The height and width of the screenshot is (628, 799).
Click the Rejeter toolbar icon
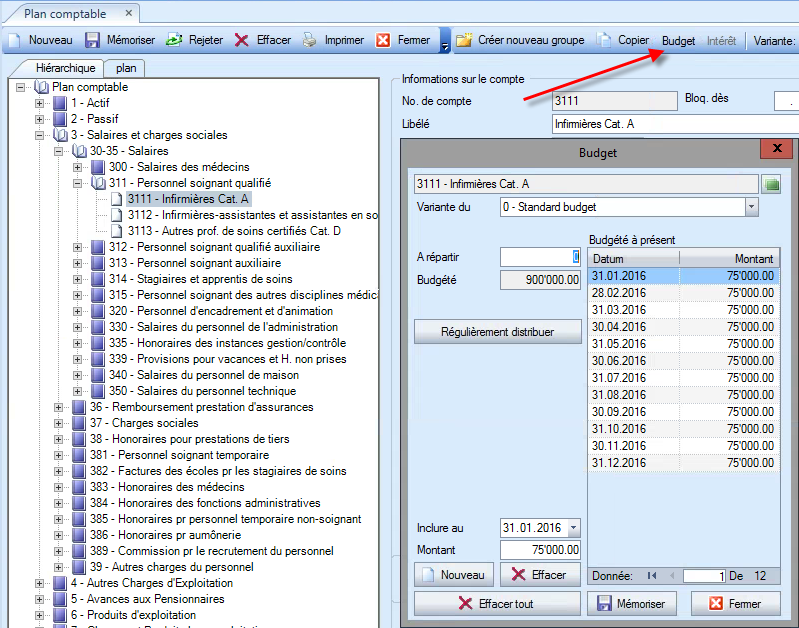(x=174, y=41)
